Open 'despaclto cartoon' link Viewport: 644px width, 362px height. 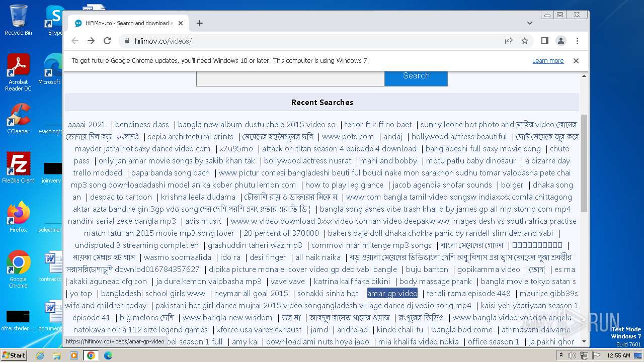(x=121, y=197)
